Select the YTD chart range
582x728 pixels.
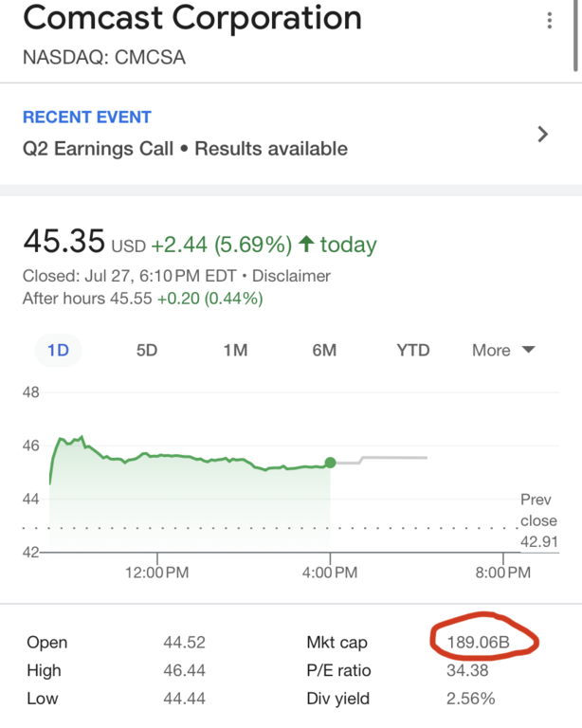click(412, 350)
